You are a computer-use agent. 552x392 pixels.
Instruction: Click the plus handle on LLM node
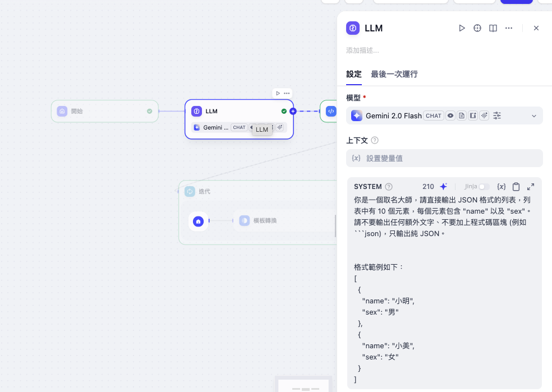pyautogui.click(x=293, y=111)
